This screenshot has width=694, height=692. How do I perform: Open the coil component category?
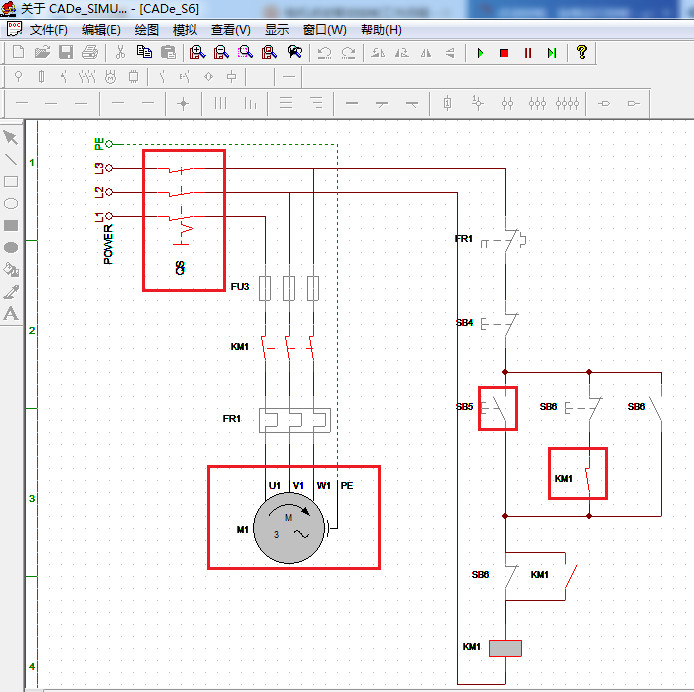231,77
